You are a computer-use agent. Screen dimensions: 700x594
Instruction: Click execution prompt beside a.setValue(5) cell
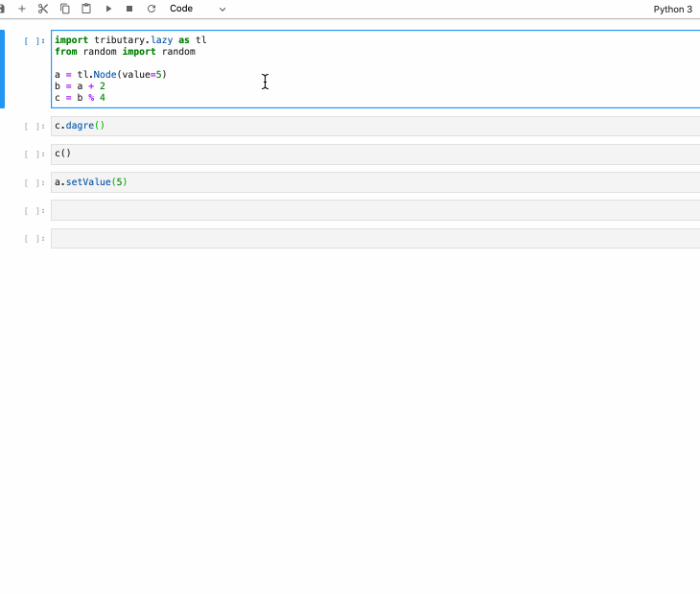pos(35,182)
